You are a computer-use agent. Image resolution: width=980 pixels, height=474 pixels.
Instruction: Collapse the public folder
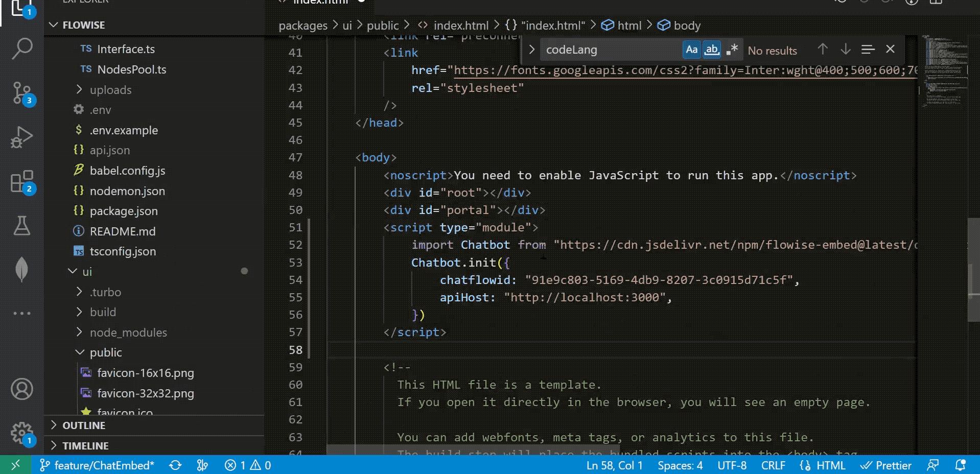106,352
